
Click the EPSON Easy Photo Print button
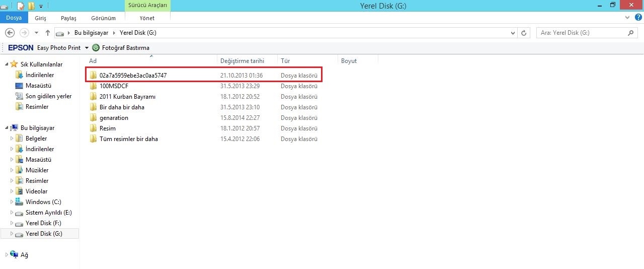[44, 48]
